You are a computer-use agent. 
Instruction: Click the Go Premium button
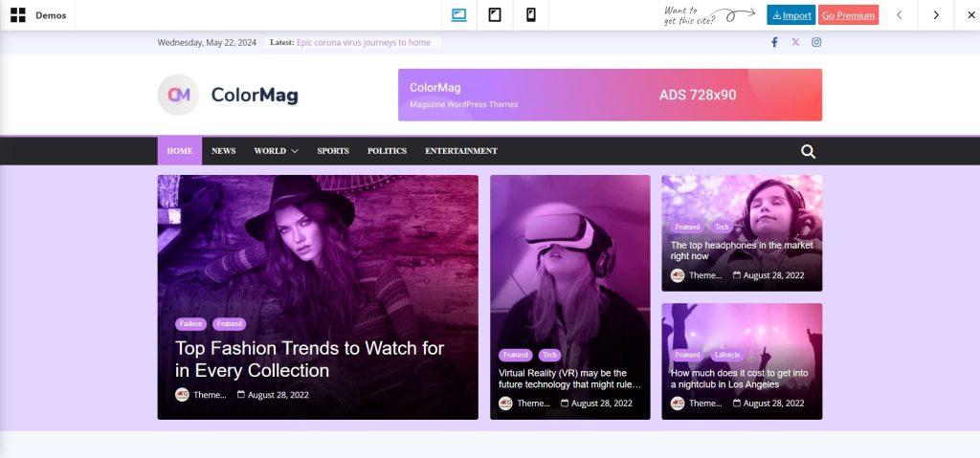(848, 15)
